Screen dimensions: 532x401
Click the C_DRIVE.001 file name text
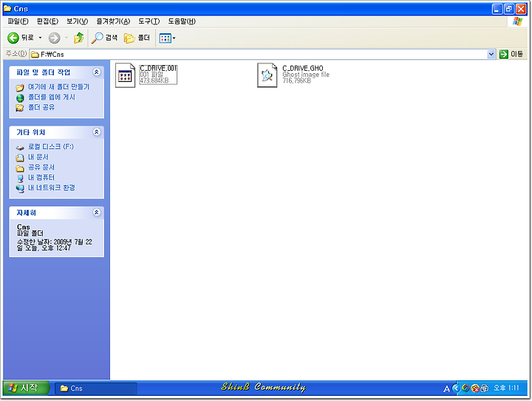[x=158, y=68]
